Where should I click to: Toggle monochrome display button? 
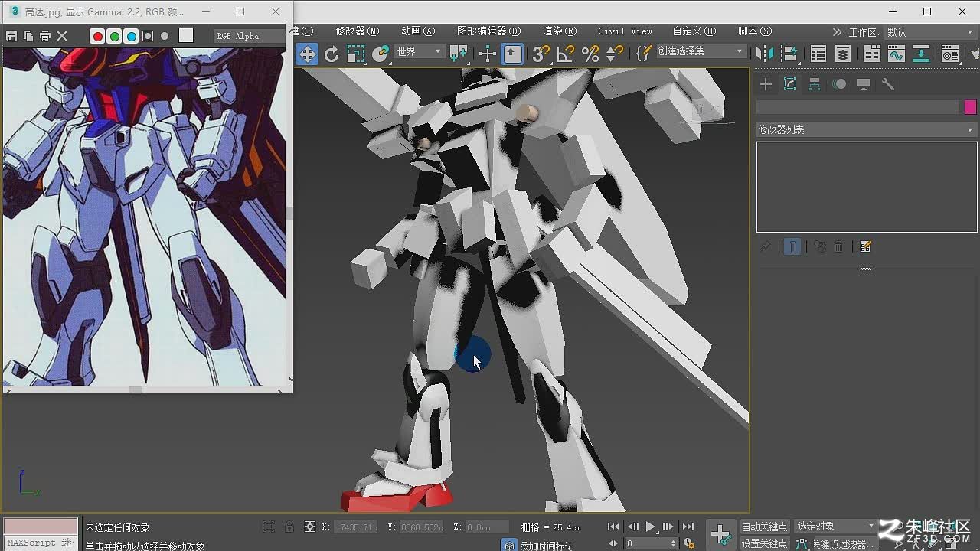(x=165, y=36)
